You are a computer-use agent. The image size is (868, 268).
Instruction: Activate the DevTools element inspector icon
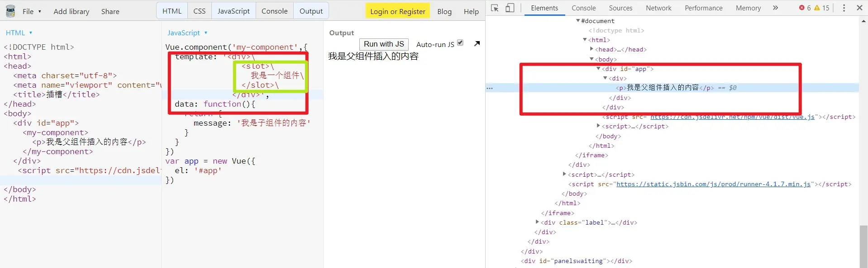pyautogui.click(x=495, y=8)
